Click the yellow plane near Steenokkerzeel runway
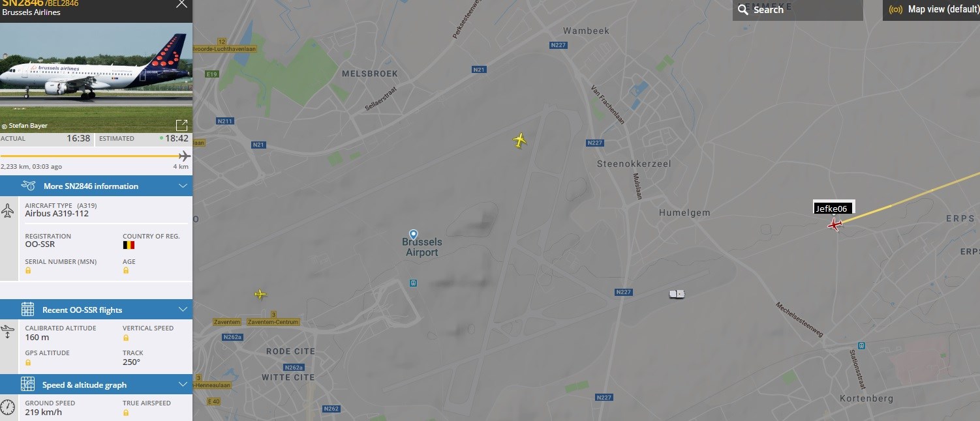 pos(519,140)
